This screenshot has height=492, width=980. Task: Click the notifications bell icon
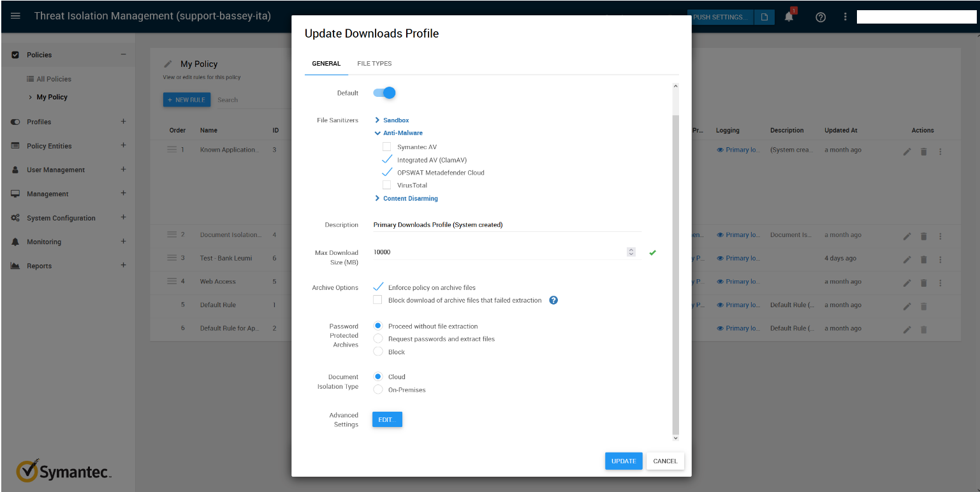tap(789, 17)
